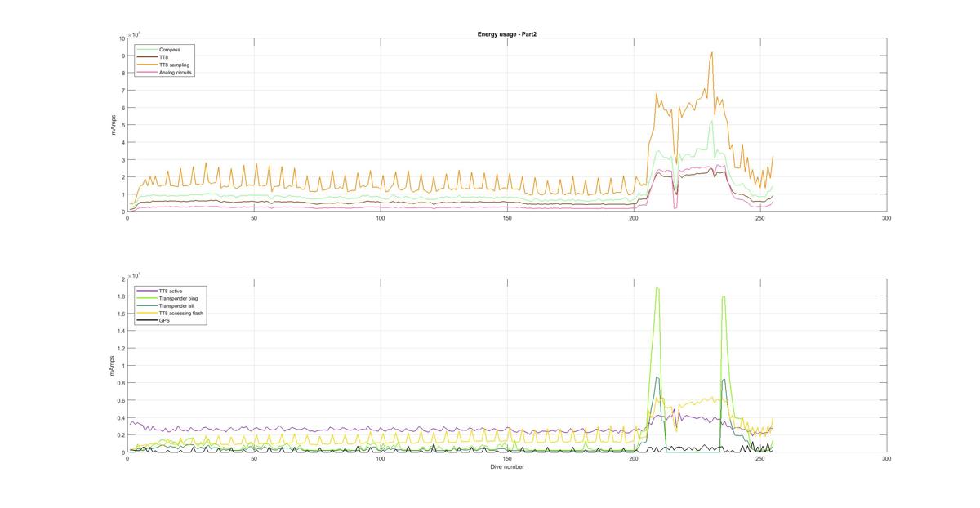Click the 'mAmps' y-axis label of top plot
This screenshot has height=508, width=980.
click(x=114, y=125)
